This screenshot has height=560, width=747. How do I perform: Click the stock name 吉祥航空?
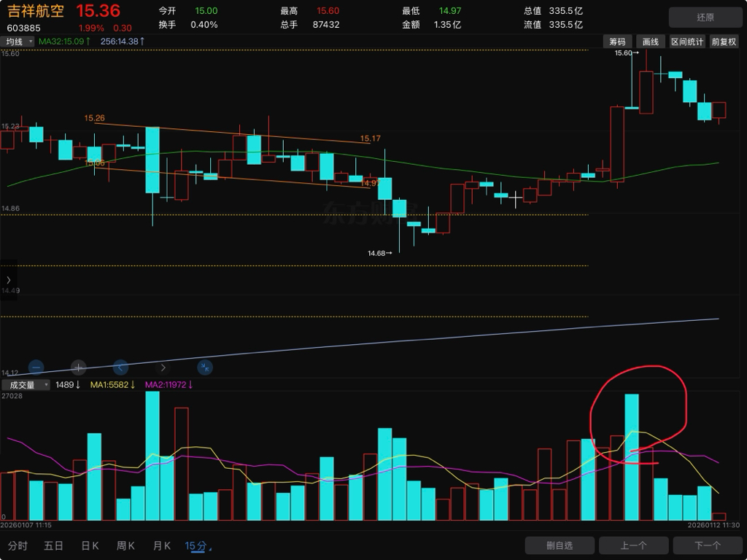36,10
